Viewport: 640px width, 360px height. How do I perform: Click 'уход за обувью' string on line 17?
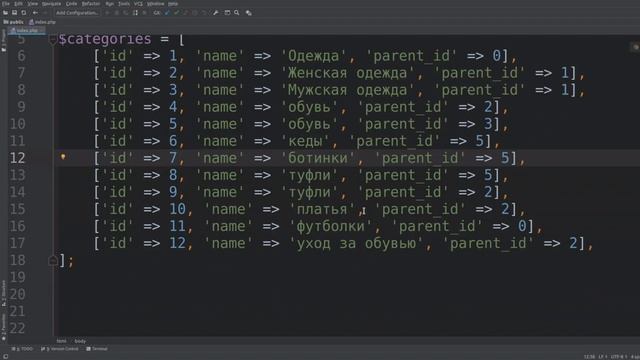[x=356, y=244]
